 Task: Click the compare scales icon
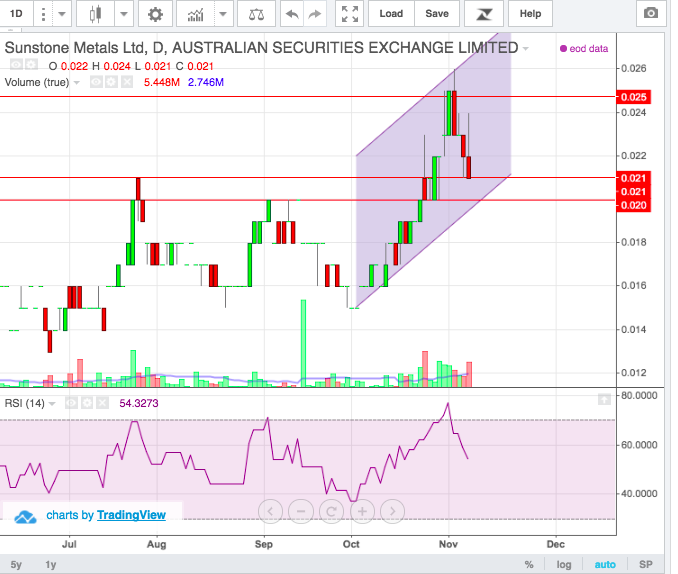(256, 14)
